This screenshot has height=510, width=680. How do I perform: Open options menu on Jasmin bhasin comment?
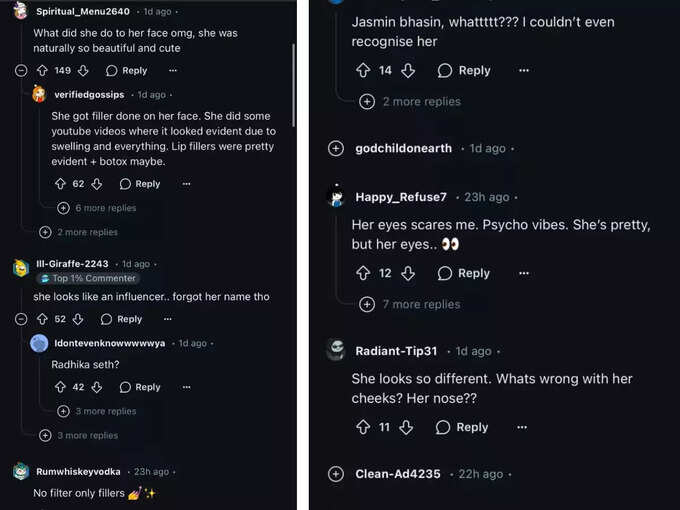tap(524, 70)
